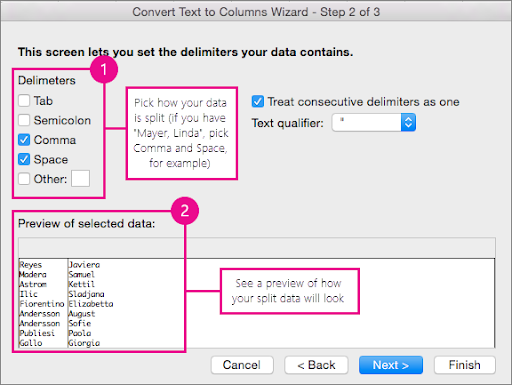Open the Text qualifier dropdown arrows

(x=408, y=123)
